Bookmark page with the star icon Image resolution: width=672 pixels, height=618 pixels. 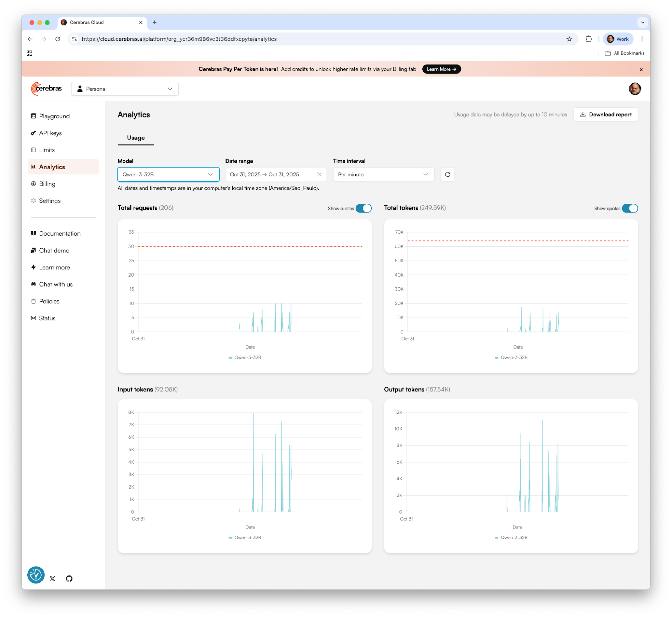coord(569,39)
